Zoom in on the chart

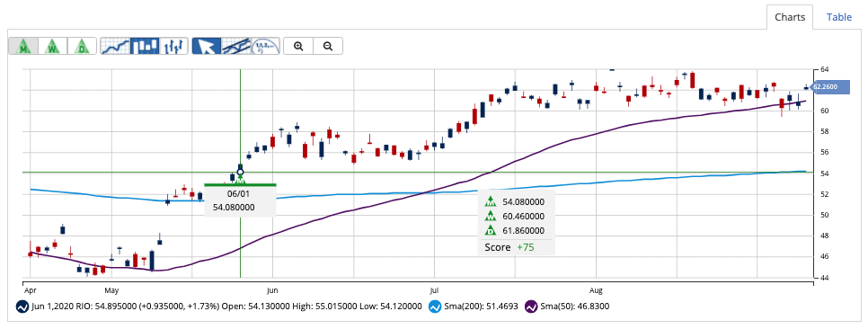point(298,46)
